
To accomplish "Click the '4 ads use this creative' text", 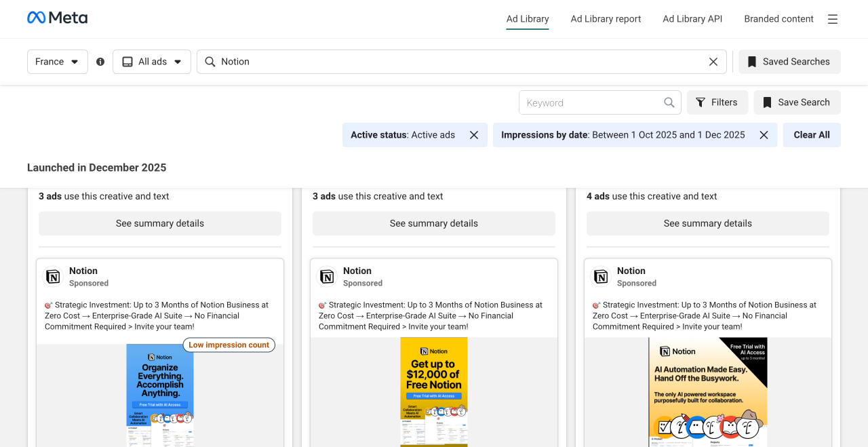I will (x=652, y=196).
